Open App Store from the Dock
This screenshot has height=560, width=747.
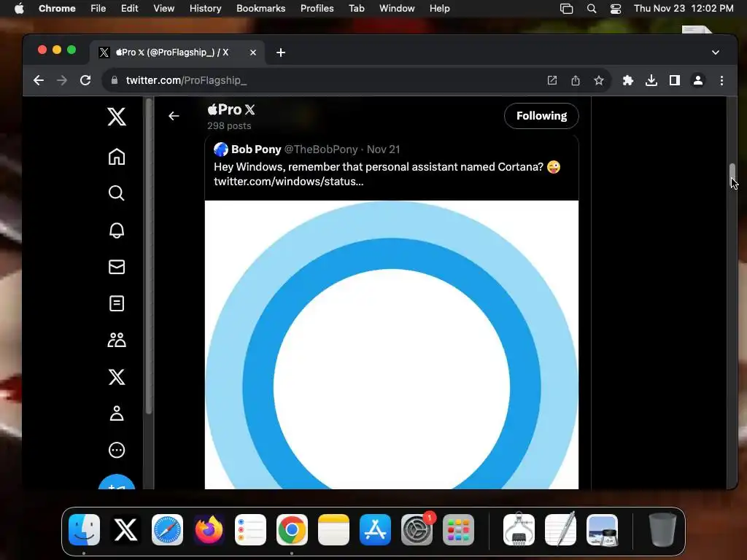[x=375, y=529]
